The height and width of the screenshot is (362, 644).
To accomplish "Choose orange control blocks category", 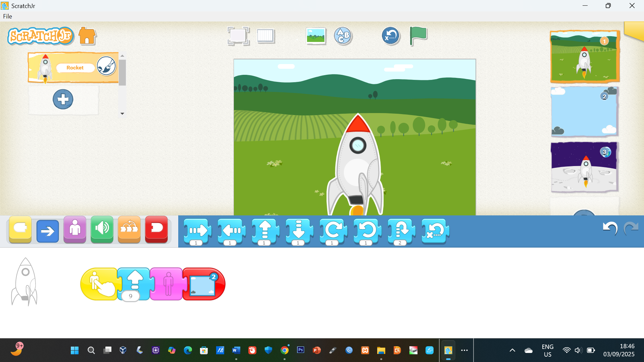I will point(129,230).
